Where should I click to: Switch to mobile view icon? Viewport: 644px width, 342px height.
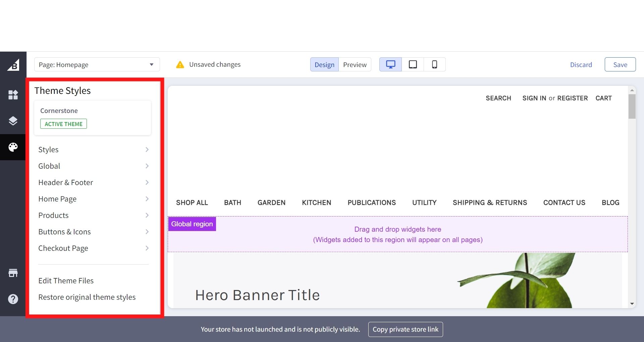click(x=434, y=64)
